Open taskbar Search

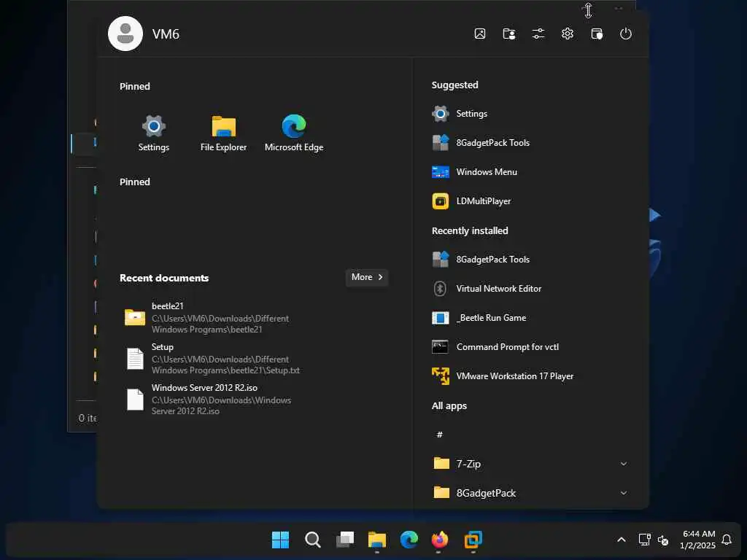tap(312, 540)
